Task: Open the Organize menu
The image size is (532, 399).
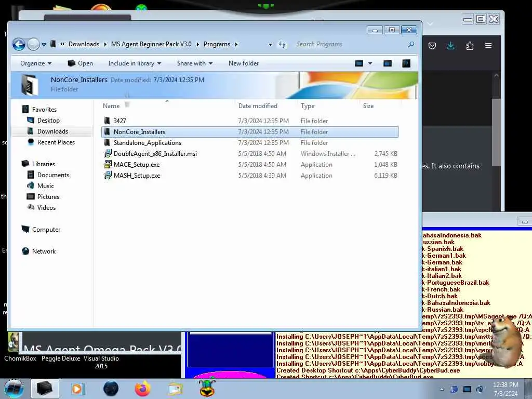Action: (36, 63)
